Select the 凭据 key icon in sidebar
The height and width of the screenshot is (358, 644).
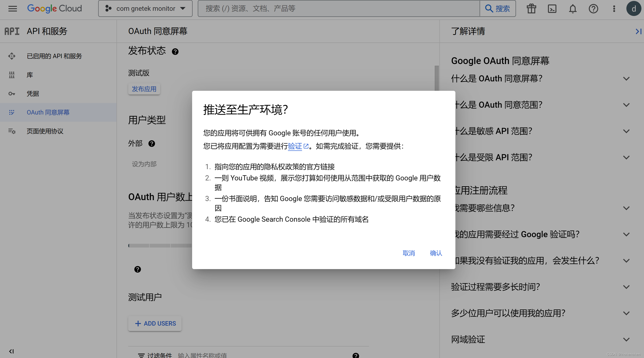point(12,93)
